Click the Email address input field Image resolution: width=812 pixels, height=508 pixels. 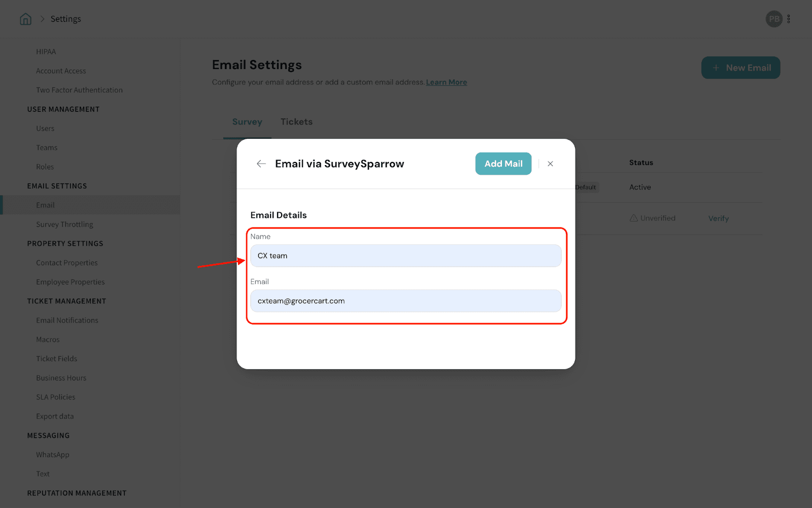405,301
